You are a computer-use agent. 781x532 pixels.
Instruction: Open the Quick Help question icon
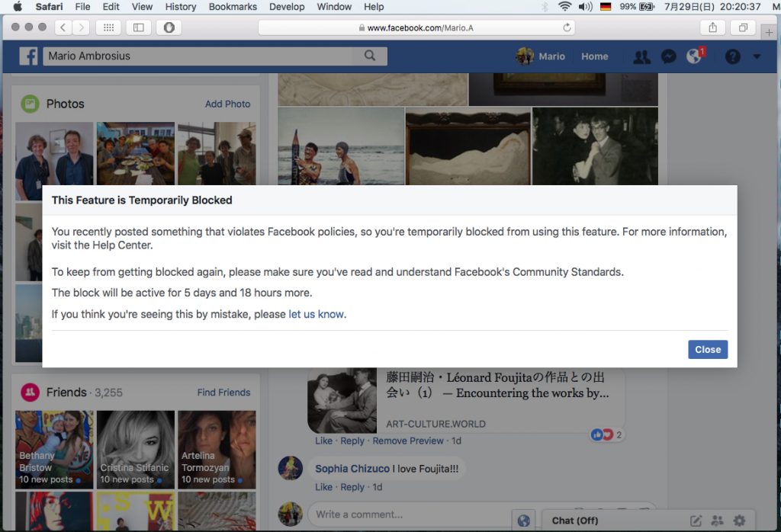point(732,56)
